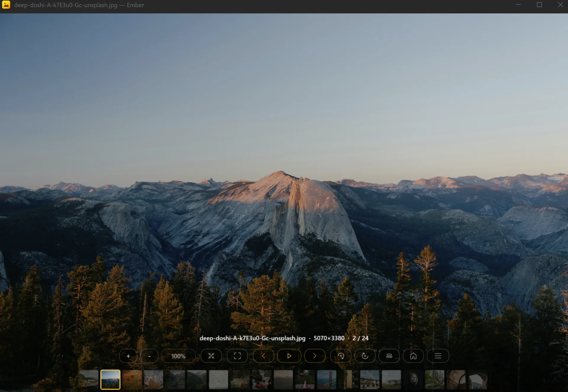568x392 pixels.
Task: Reset zoom via the 100% button
Action: [178, 356]
